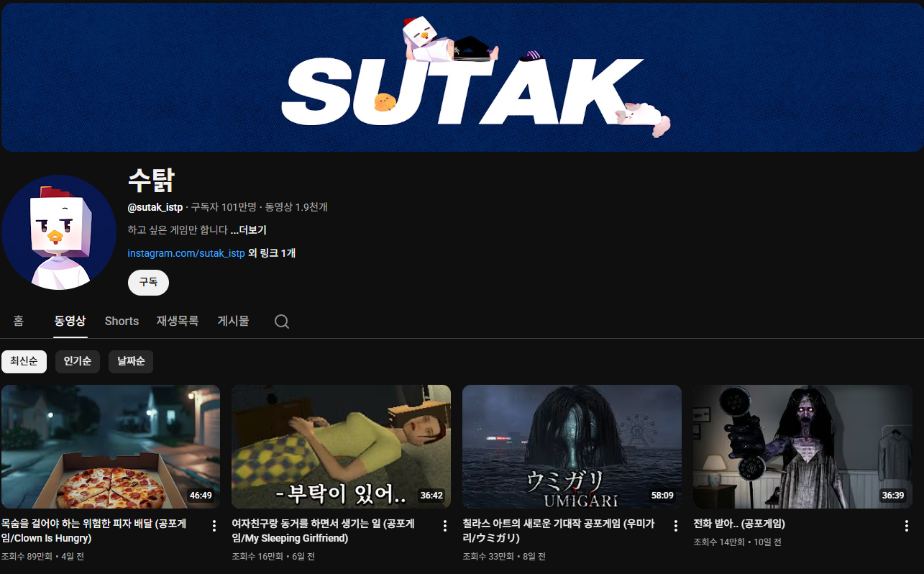
Task: Expand the 외 링크 1개 additional links
Action: coord(272,253)
